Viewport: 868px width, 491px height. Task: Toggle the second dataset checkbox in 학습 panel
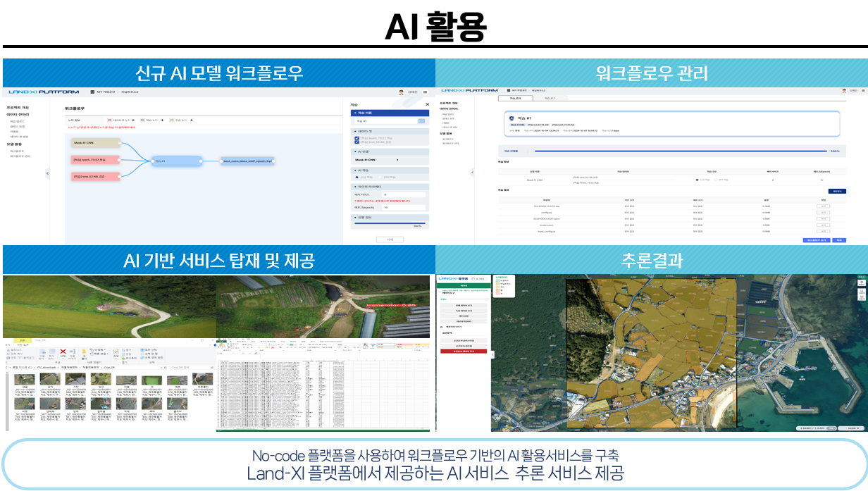(x=357, y=142)
